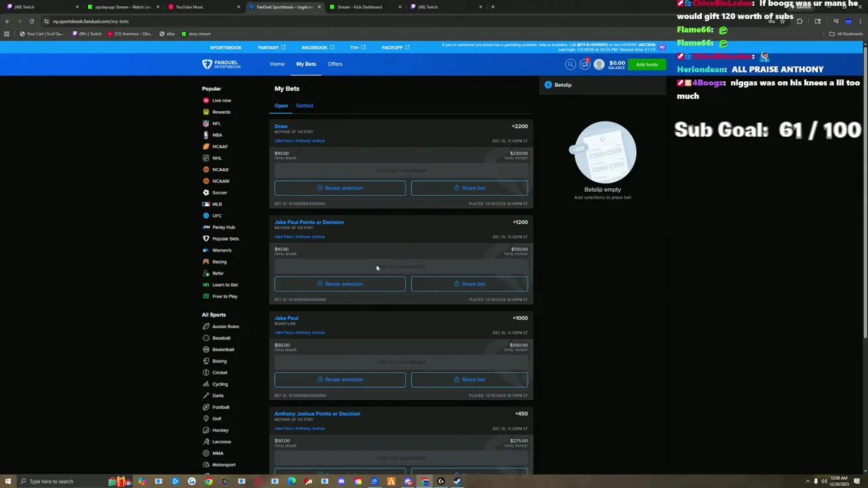
Task: Share the Jake Paul Points or Decision bet
Action: pyautogui.click(x=469, y=284)
